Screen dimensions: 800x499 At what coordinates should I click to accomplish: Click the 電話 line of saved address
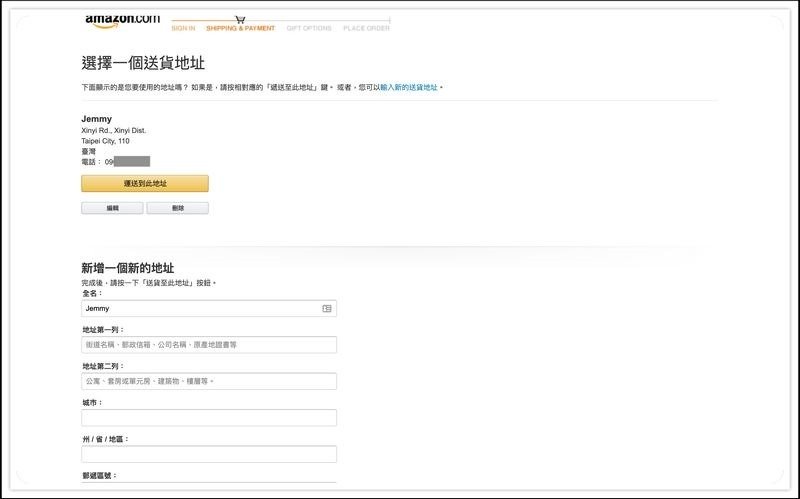[115, 162]
